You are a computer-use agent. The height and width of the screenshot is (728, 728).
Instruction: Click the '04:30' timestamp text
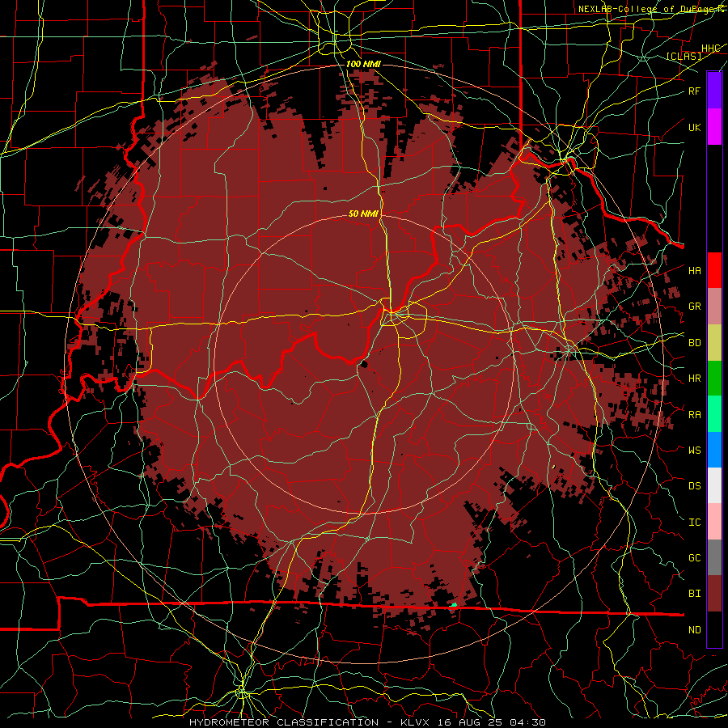[x=527, y=722]
